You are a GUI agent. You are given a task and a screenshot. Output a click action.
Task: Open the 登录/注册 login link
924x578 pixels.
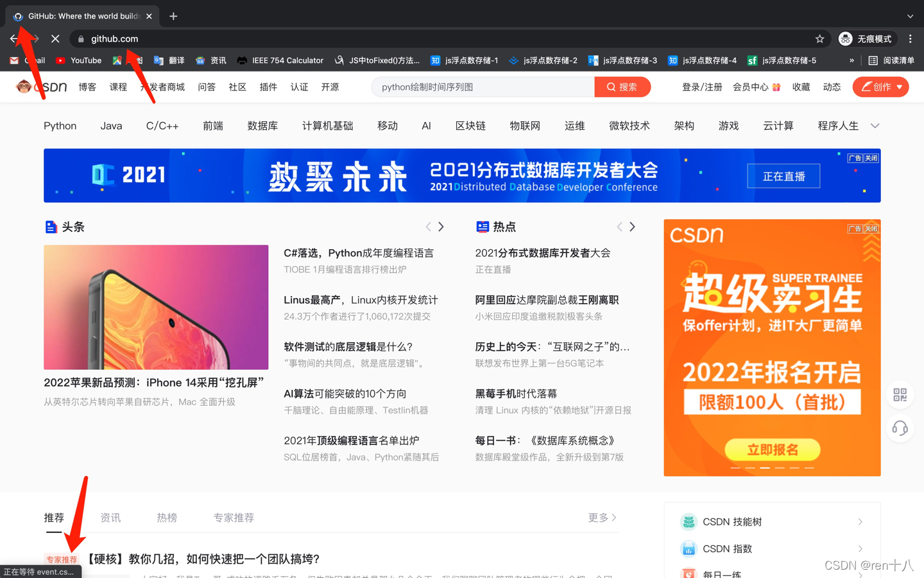701,87
